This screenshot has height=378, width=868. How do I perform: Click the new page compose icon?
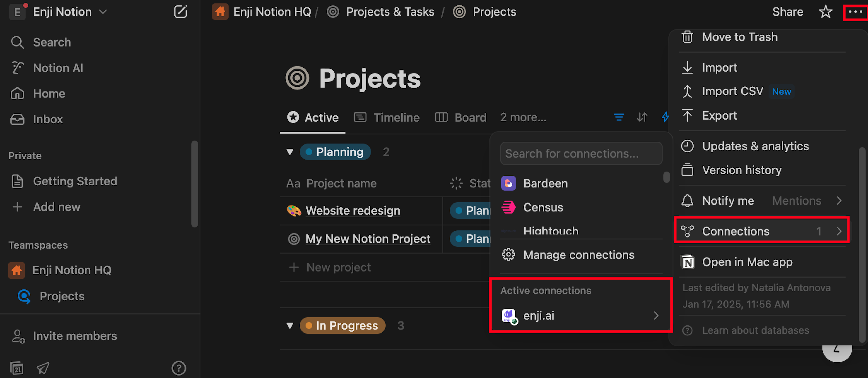tap(180, 12)
